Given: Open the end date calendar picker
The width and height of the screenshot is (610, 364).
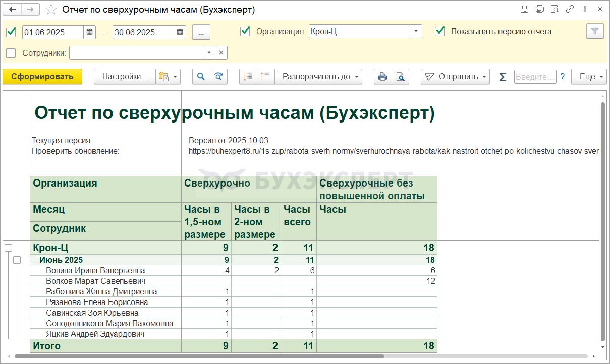Looking at the screenshot, I should tap(180, 32).
